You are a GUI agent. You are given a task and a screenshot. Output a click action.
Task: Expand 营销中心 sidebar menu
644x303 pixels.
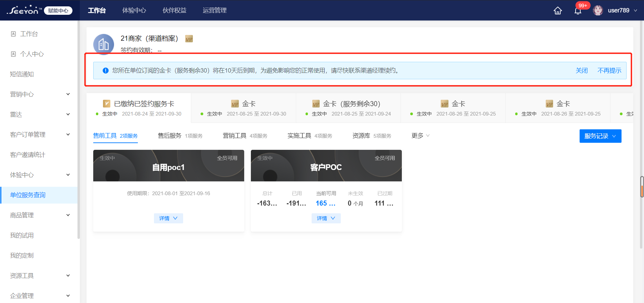point(68,94)
